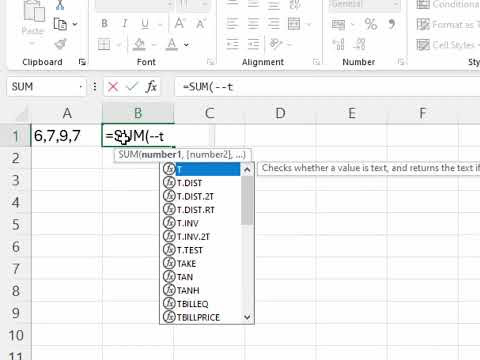Toggle underline formatting
Viewport: 480px width, 360px height.
click(145, 24)
